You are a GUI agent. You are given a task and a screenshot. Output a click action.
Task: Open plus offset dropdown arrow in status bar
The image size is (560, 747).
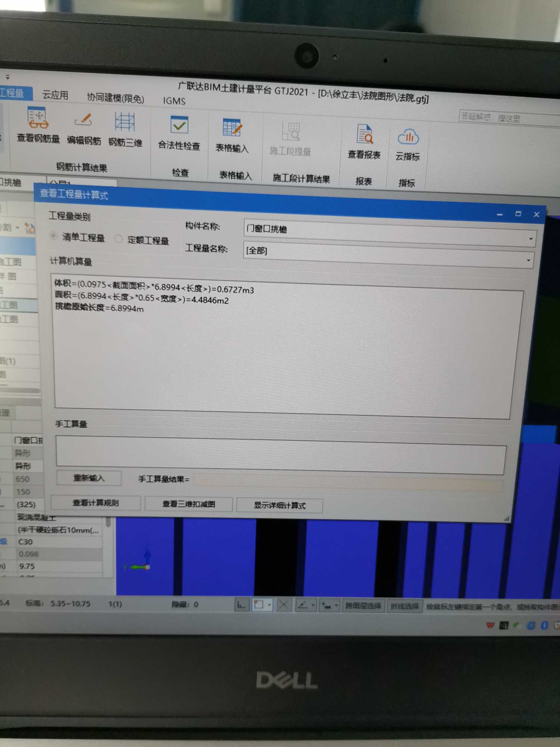click(336, 605)
